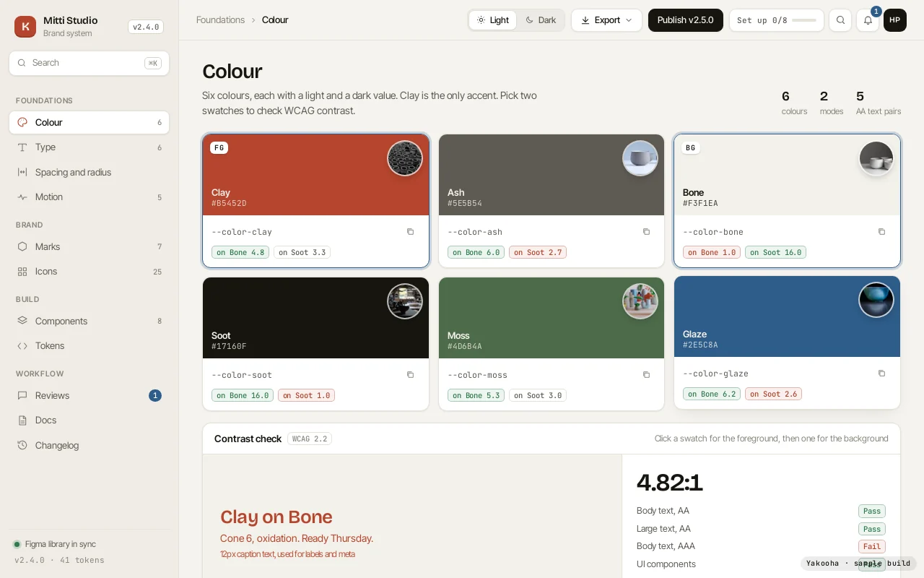Click the Clay on Bone preview heading
Image resolution: width=924 pixels, height=578 pixels.
coord(276,517)
